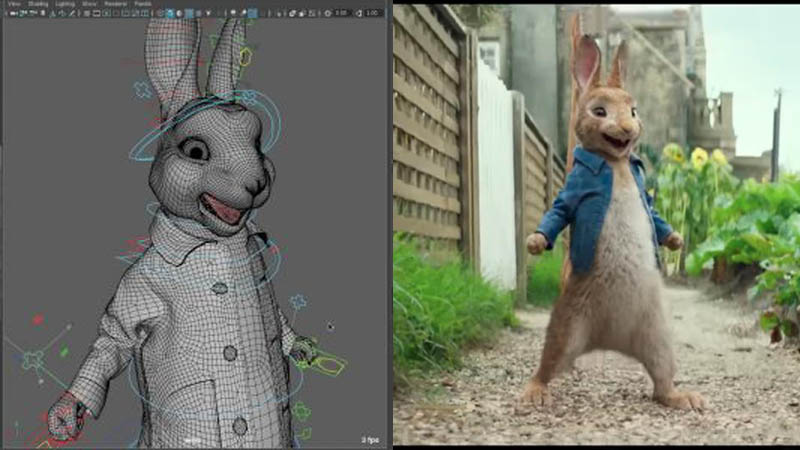Select the green diamond rig control

(x=64, y=351)
